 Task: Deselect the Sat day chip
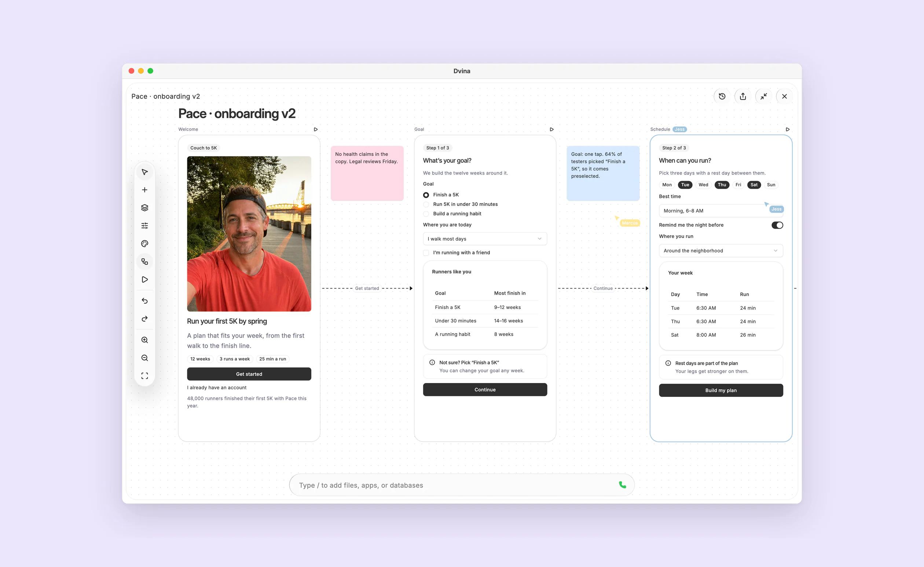[x=753, y=185]
